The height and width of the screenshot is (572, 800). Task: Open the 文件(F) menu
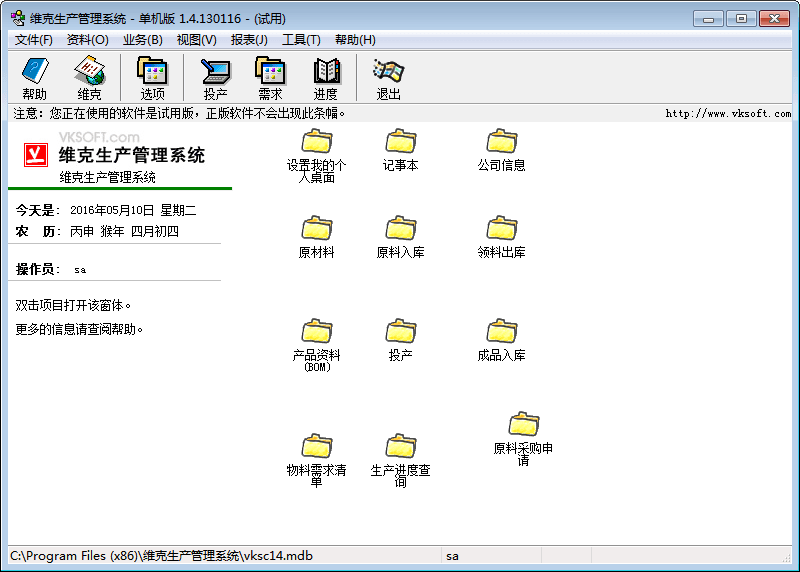tap(34, 40)
